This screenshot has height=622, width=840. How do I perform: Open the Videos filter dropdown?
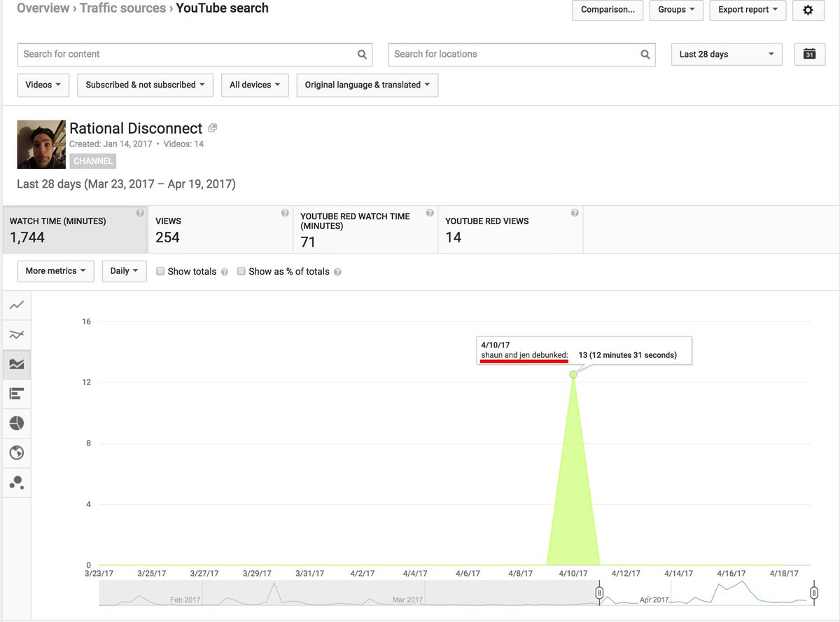[x=43, y=85]
